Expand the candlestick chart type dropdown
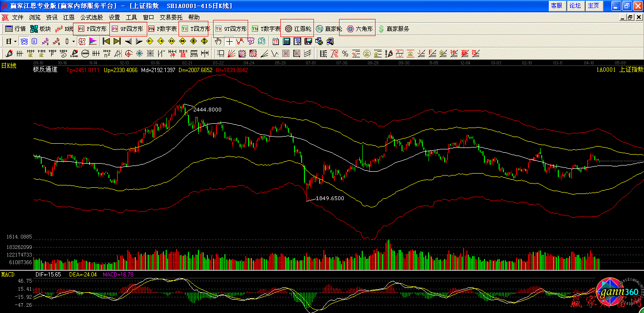This screenshot has width=644, height=313. [x=73, y=41]
